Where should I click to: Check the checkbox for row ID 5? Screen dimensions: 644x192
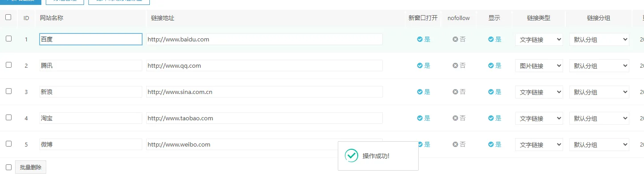8,143
